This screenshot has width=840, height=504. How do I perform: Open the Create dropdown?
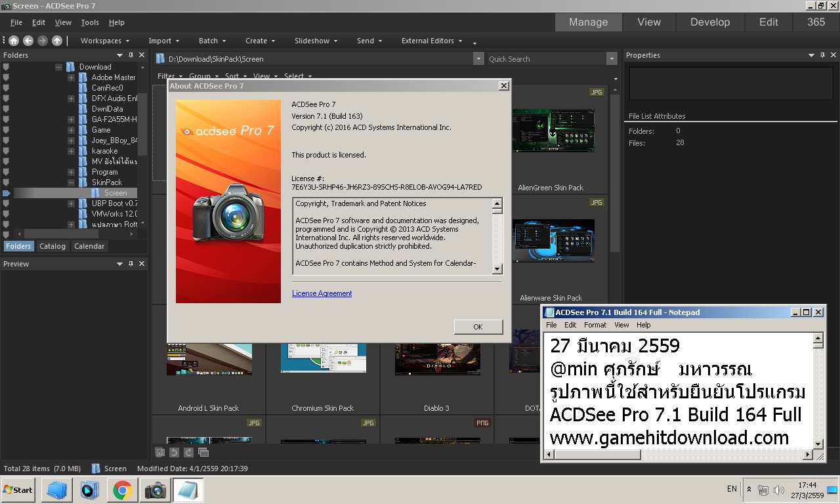click(x=261, y=41)
